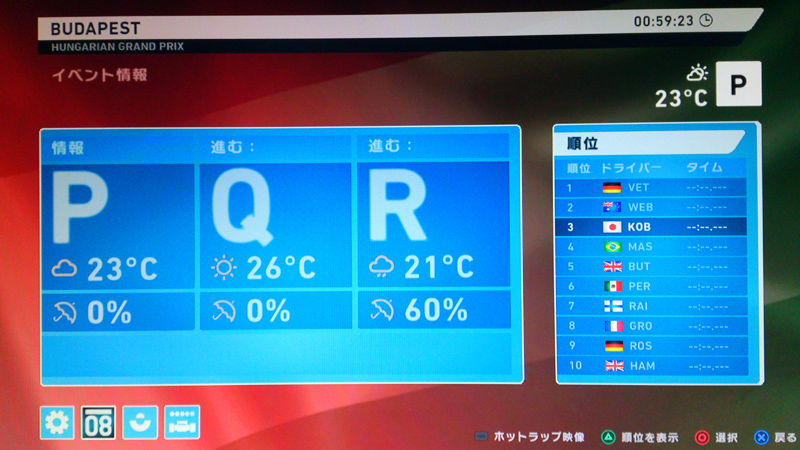The image size is (800, 450).
Task: Click the German flag next to ROS
Action: (x=614, y=346)
